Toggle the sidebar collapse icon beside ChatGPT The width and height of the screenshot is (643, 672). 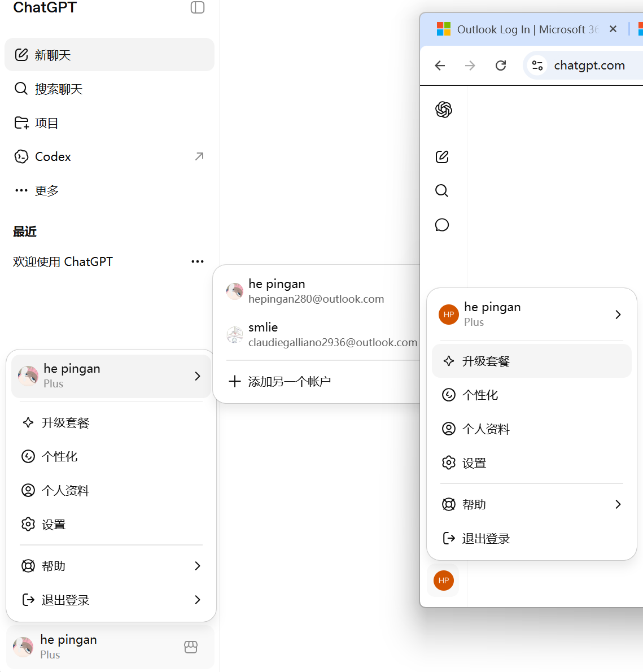click(x=198, y=7)
